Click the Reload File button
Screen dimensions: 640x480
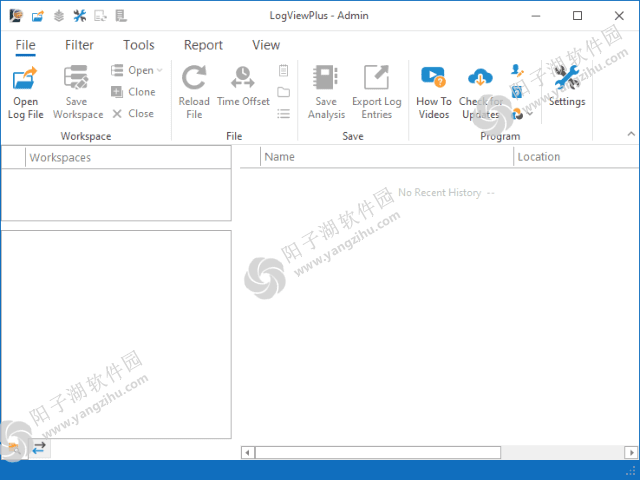194,93
